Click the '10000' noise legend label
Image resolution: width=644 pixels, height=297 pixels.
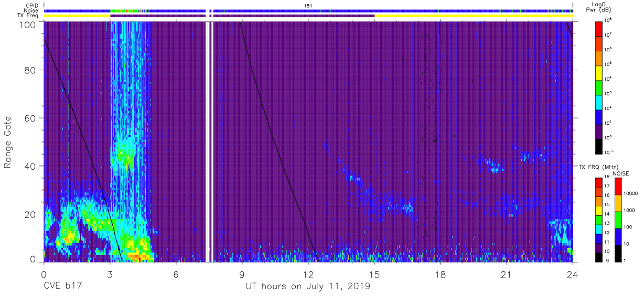pos(630,193)
